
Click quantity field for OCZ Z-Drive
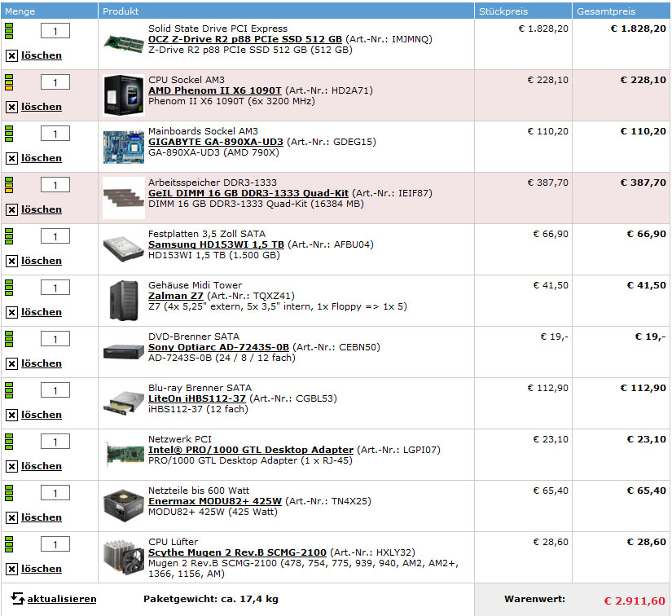pyautogui.click(x=55, y=31)
